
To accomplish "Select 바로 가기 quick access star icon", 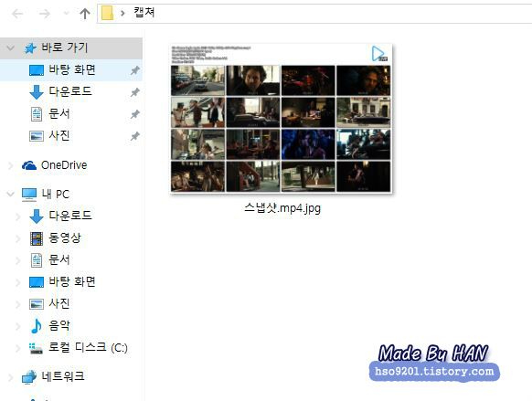I will (30, 48).
